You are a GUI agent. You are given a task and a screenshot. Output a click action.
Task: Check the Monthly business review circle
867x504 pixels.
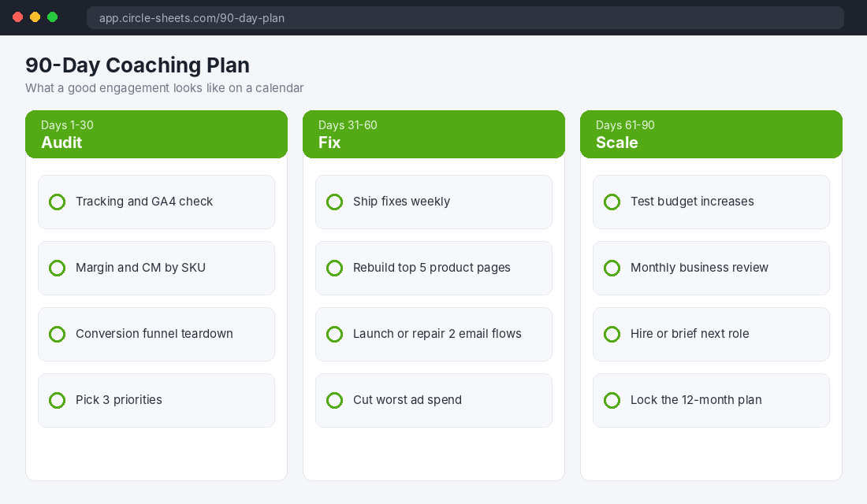pyautogui.click(x=612, y=269)
